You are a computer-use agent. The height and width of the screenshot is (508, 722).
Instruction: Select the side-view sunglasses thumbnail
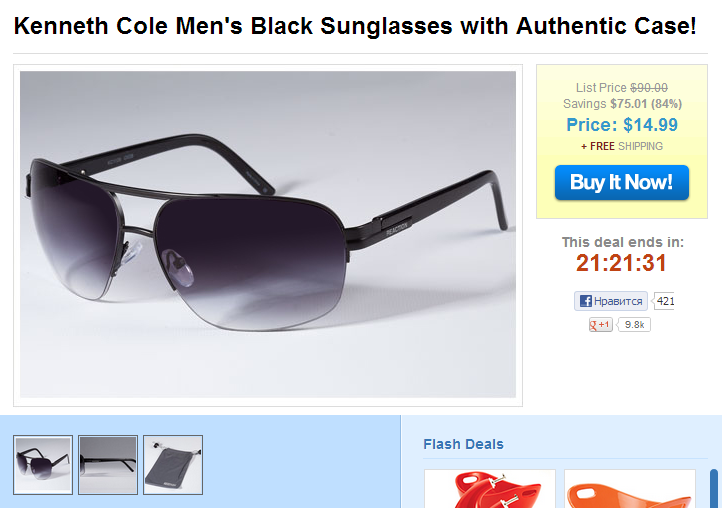tap(108, 465)
